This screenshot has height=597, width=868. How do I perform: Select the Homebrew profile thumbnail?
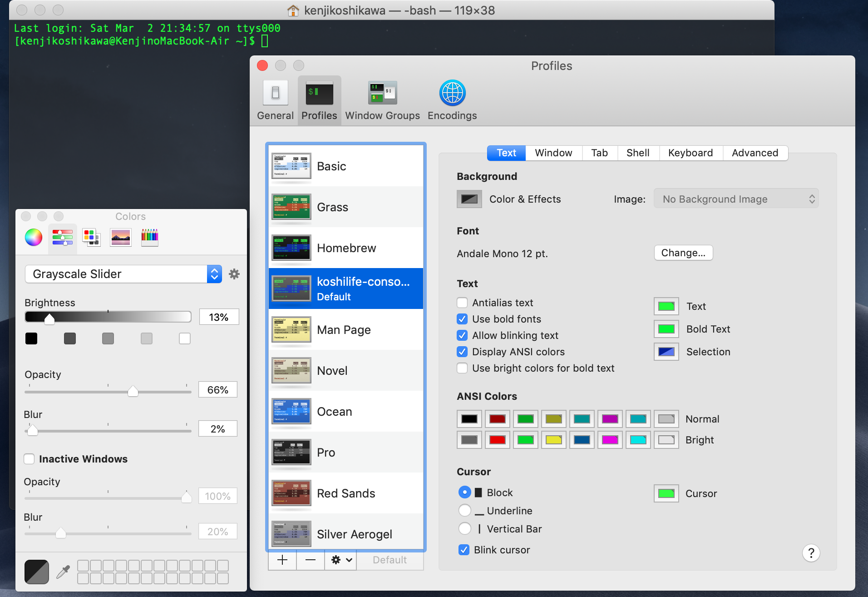(291, 248)
